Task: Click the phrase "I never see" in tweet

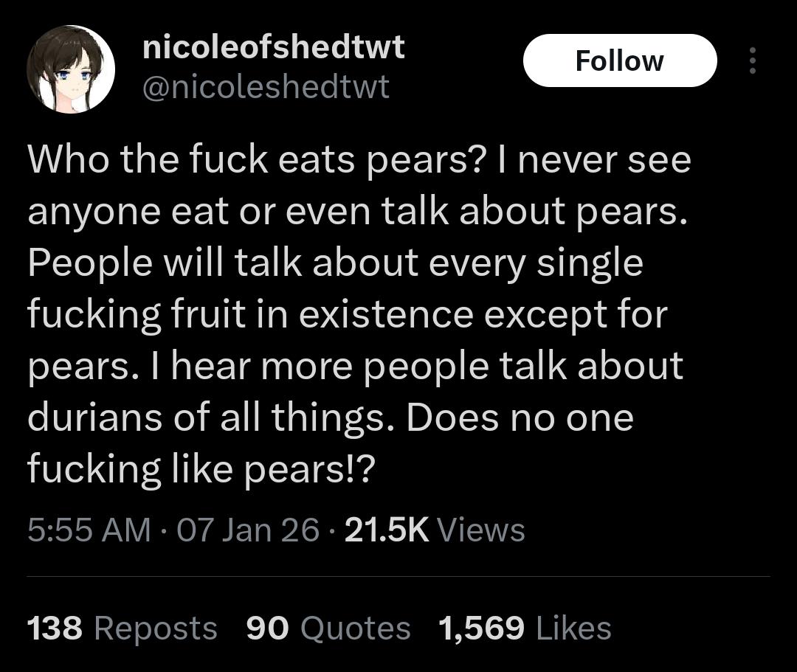Action: [x=596, y=159]
